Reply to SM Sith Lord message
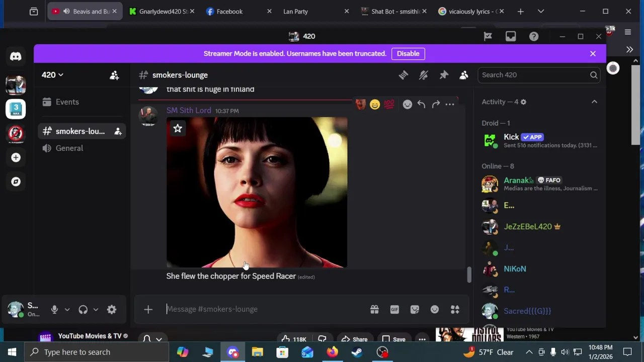644x362 pixels. [x=422, y=104]
